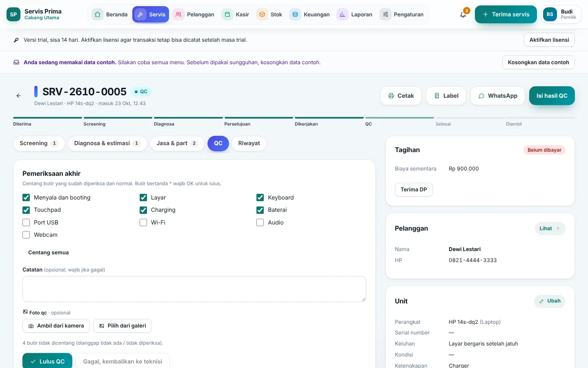Image resolution: width=588 pixels, height=368 pixels.
Task: Open the Diagnosa & estimasi tab
Action: 107,144
